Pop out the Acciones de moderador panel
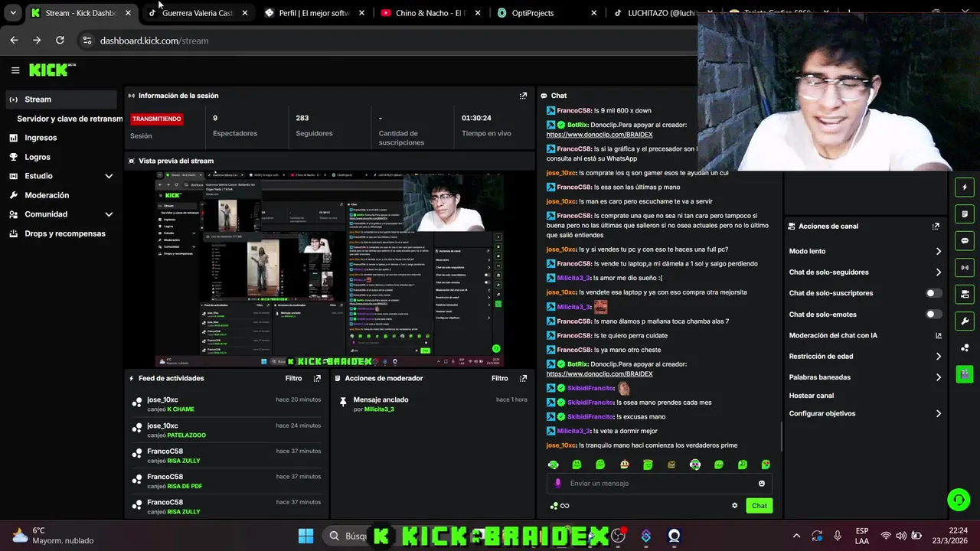Viewport: 980px width, 551px height. (524, 378)
